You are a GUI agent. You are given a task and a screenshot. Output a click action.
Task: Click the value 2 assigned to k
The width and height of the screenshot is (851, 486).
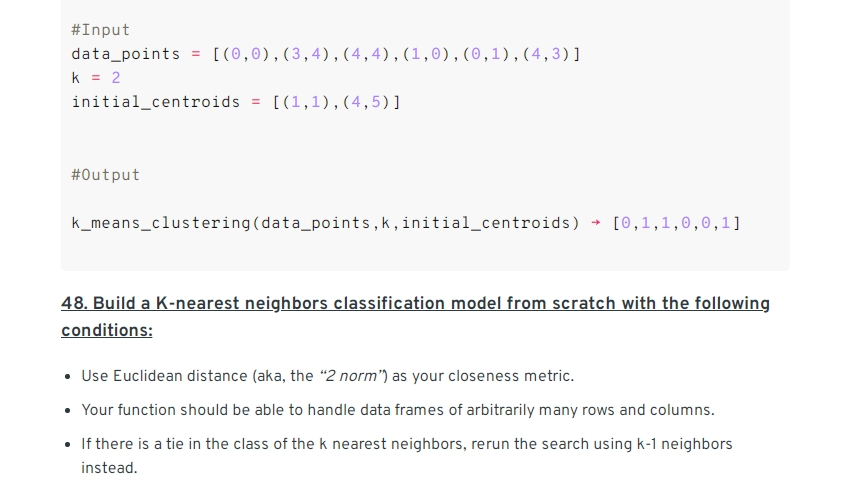tap(116, 78)
